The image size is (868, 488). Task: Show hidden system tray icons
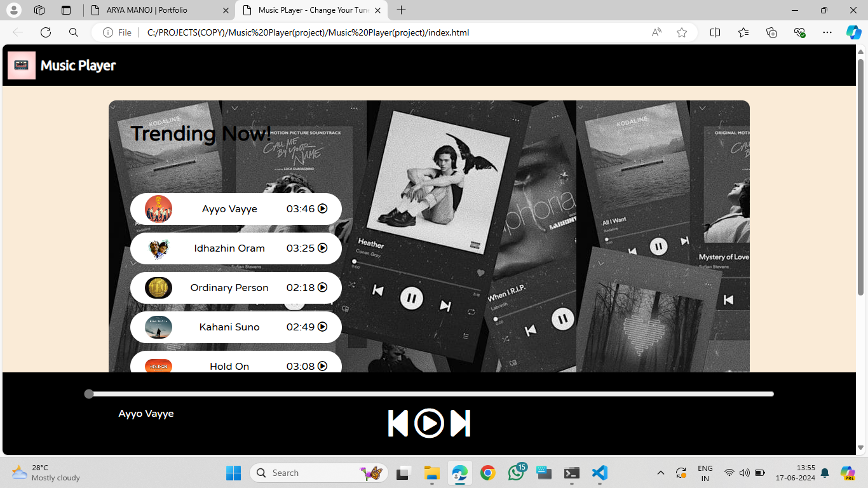pyautogui.click(x=661, y=473)
